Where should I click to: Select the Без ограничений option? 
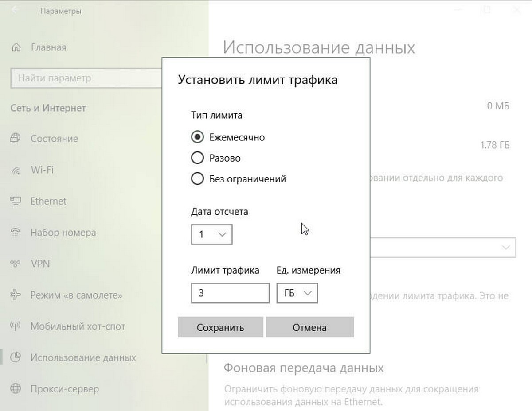click(x=197, y=179)
